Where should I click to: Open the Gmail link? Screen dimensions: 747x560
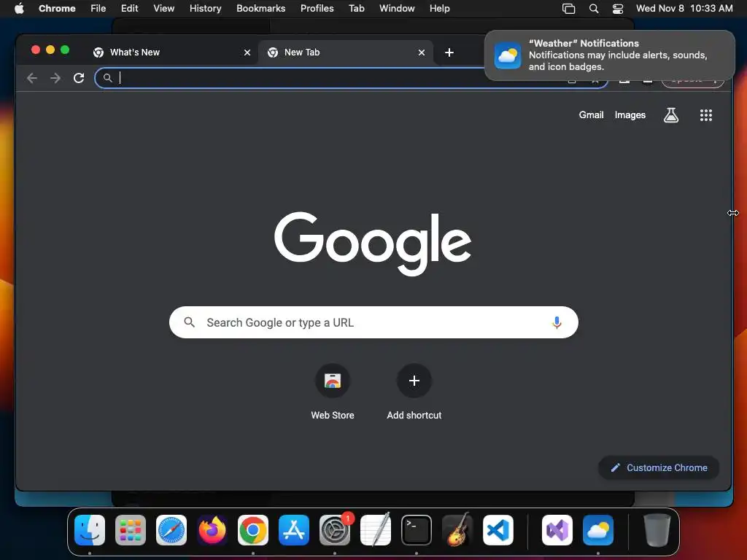(591, 114)
